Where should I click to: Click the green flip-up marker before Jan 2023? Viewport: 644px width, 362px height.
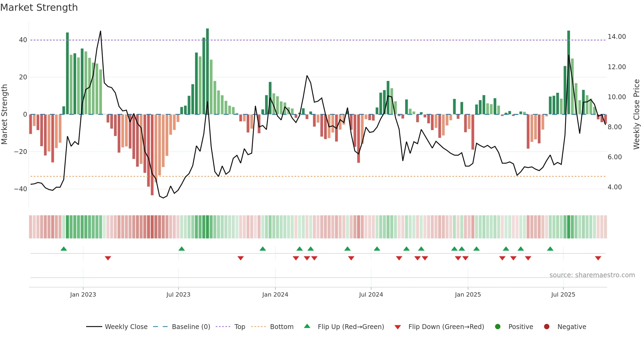click(64, 249)
